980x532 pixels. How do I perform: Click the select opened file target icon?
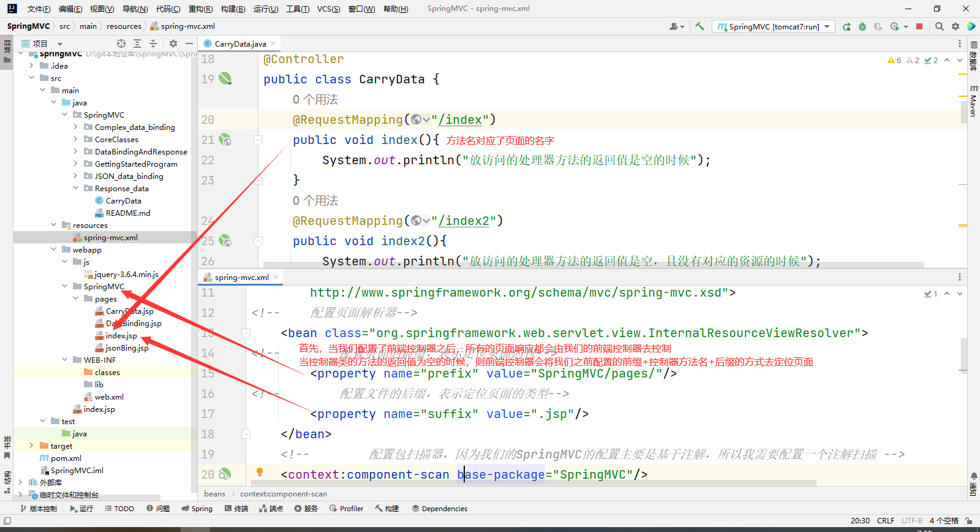click(121, 44)
